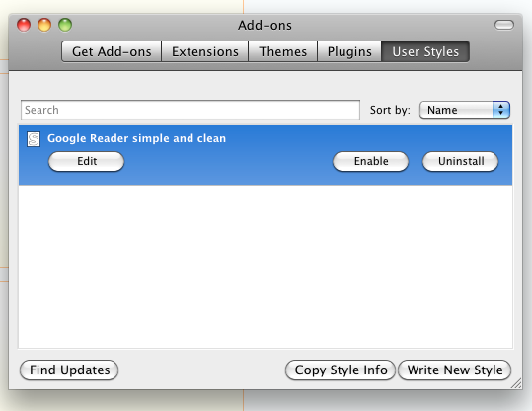Click the Write New Style button
Viewport: 532px width, 411px height.
tap(455, 370)
